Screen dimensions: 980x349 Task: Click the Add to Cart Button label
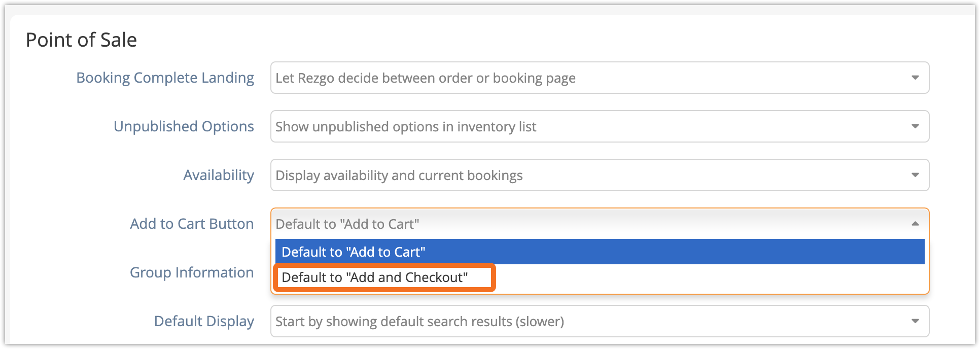(x=192, y=224)
